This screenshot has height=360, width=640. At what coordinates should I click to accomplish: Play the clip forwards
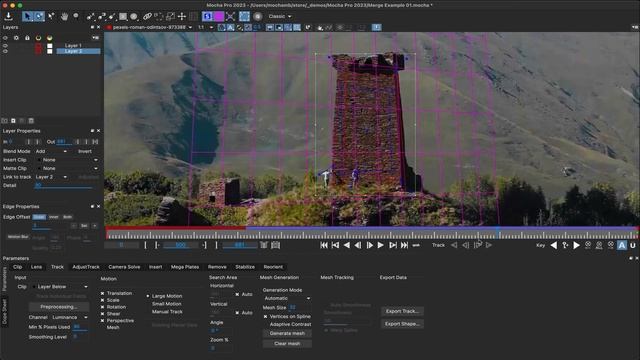coord(380,245)
